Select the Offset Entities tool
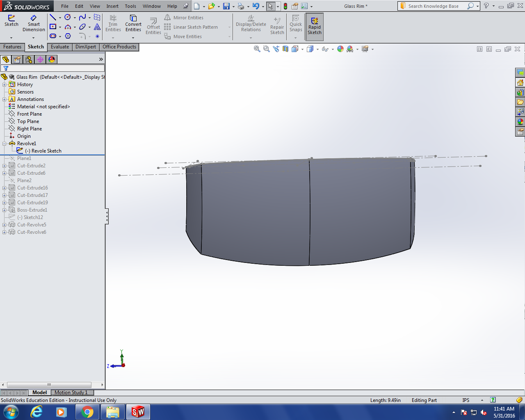The width and height of the screenshot is (525, 420). point(153,25)
